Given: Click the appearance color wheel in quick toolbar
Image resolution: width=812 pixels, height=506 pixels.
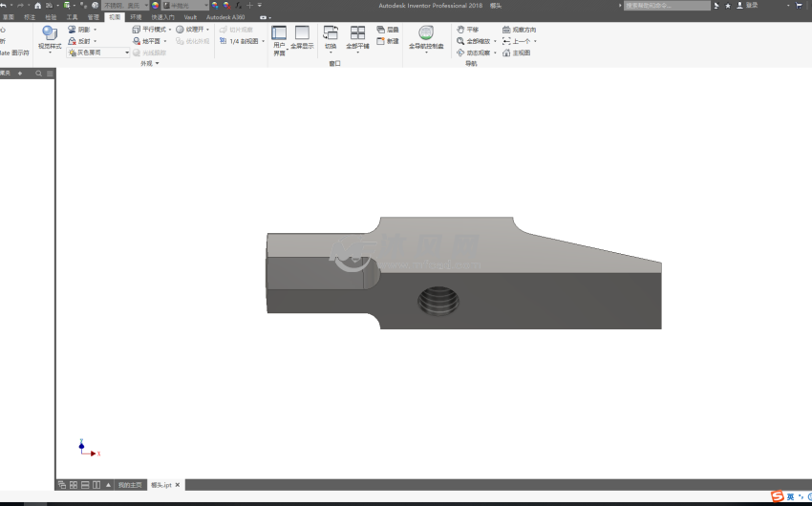Looking at the screenshot, I should 156,6.
